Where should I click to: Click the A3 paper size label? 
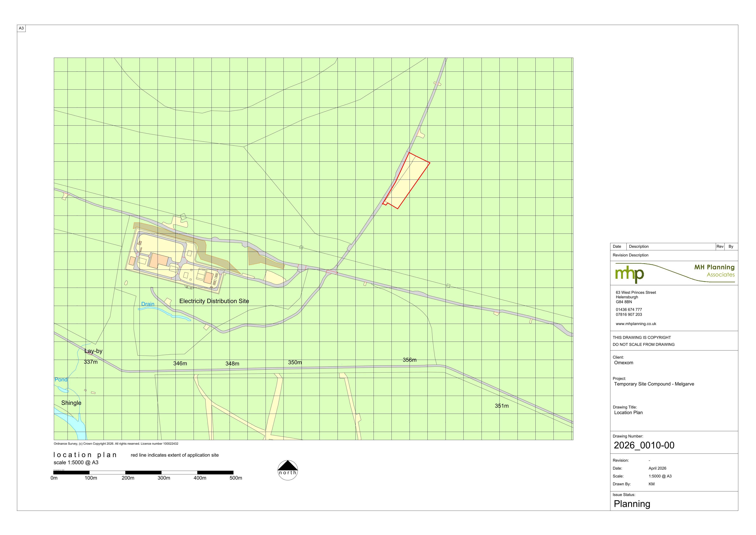[21, 28]
